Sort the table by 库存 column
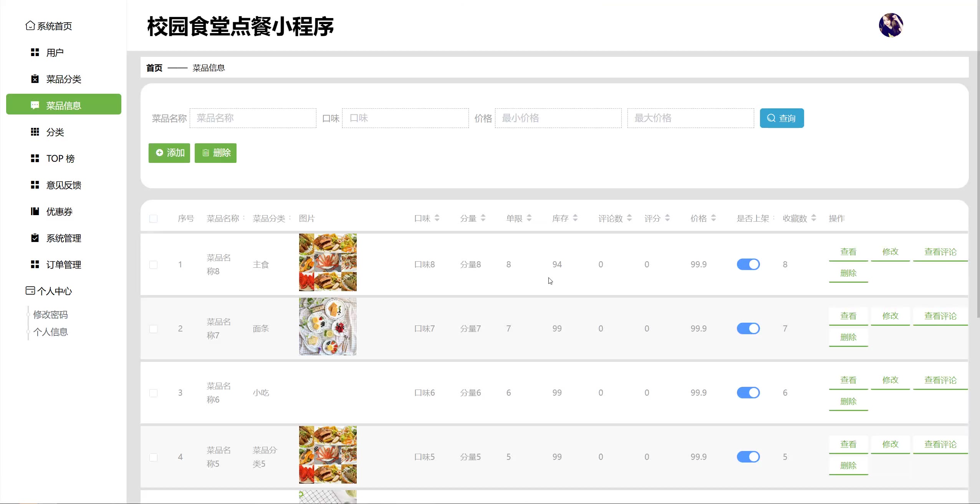980x504 pixels. coord(575,218)
